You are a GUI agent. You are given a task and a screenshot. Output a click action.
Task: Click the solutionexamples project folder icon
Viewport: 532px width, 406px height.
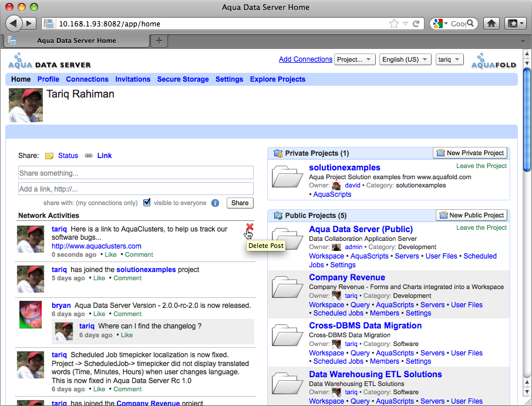[x=287, y=176]
